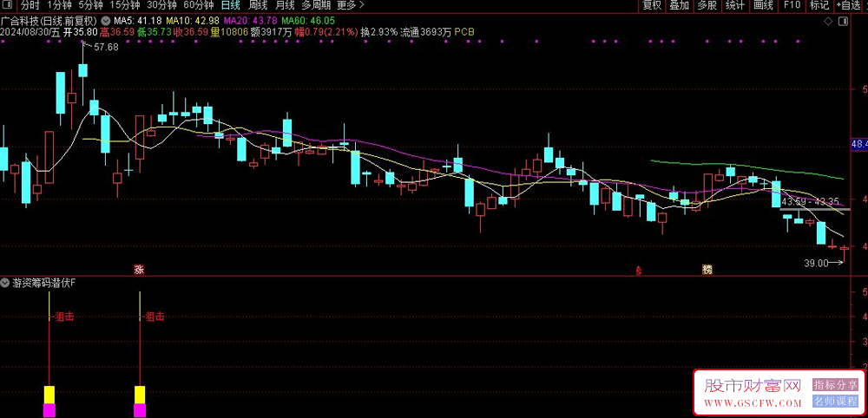Switch to the 分时 intraday tab
Viewport: 868px width, 418px height.
30,5
